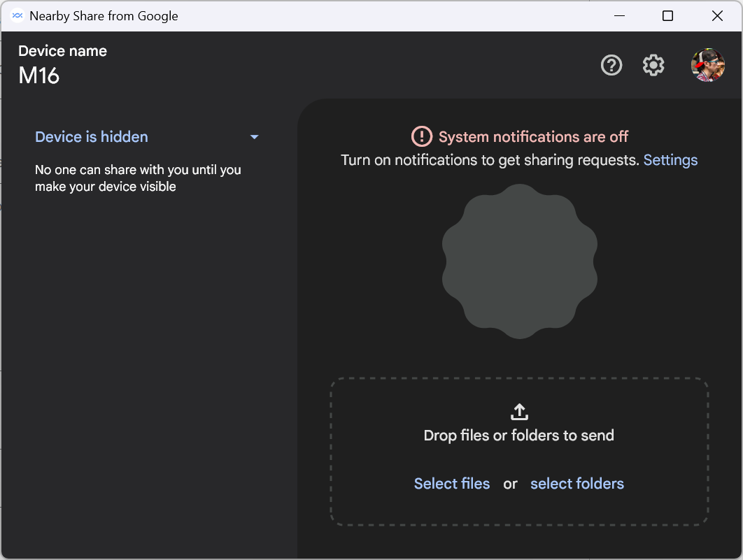Viewport: 743px width, 560px height.
Task: Click the scalloped gray device shape
Action: click(520, 261)
